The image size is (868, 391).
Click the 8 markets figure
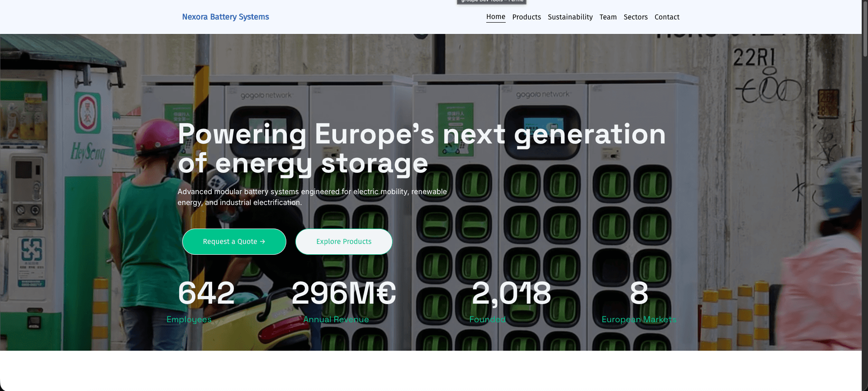[639, 293]
